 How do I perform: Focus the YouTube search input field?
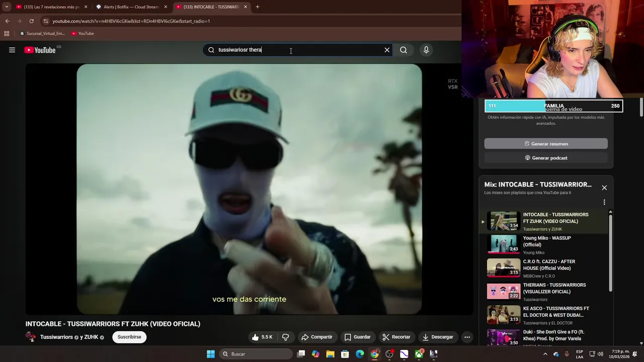click(297, 50)
